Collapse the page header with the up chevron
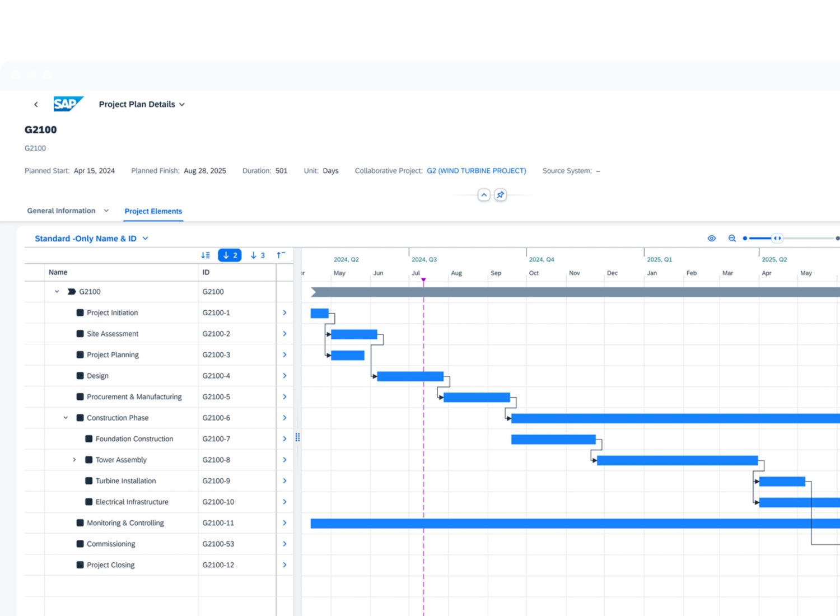This screenshot has width=840, height=616. click(484, 195)
